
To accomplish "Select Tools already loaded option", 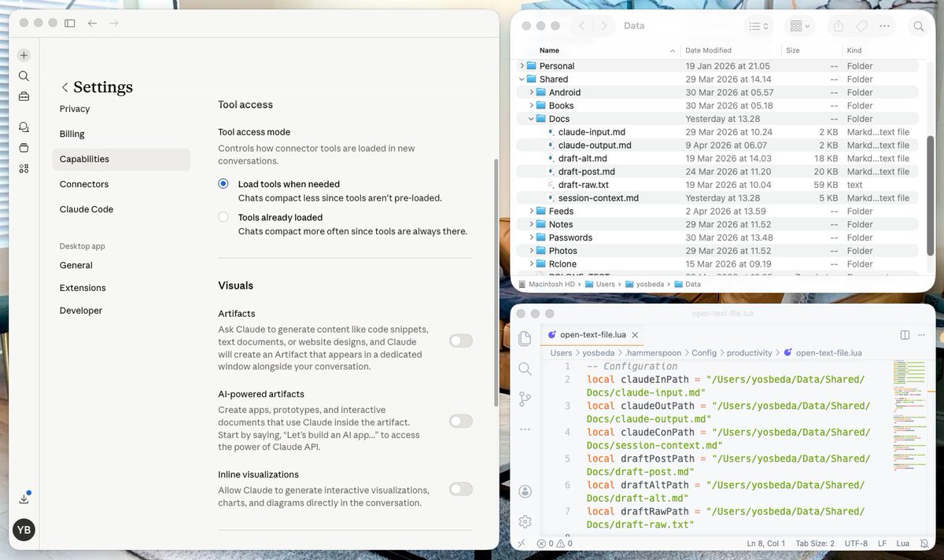I will pyautogui.click(x=223, y=217).
